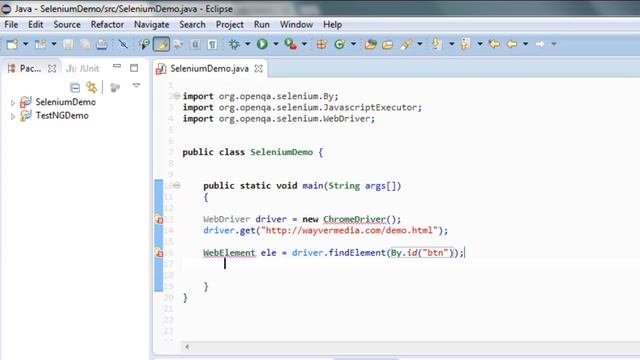The image size is (640, 360).
Task: Collapse the imports fold toggle
Action: 177,96
